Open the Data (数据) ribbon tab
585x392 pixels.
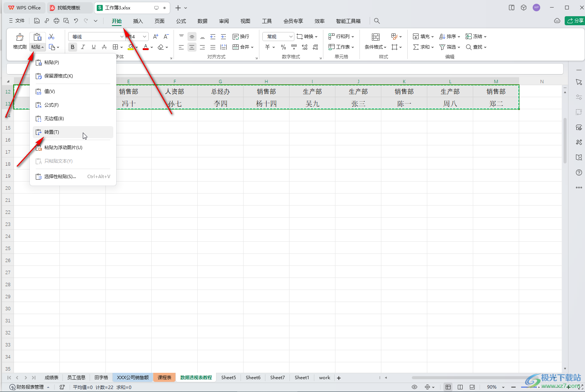point(203,21)
